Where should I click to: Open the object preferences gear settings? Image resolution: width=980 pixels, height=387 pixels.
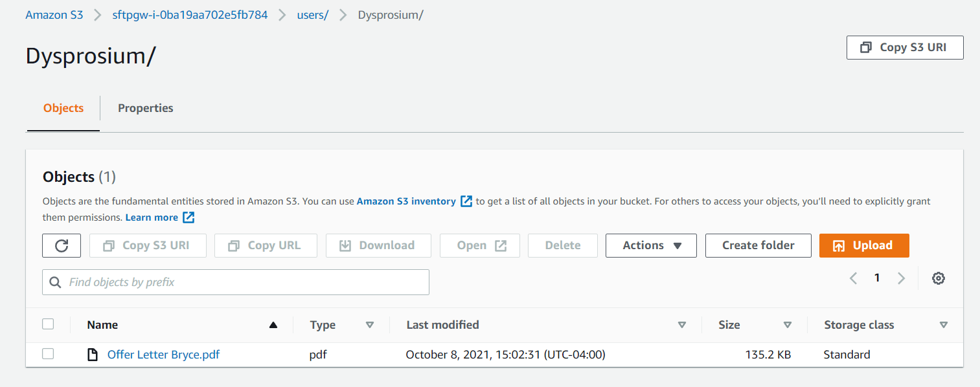pyautogui.click(x=938, y=278)
